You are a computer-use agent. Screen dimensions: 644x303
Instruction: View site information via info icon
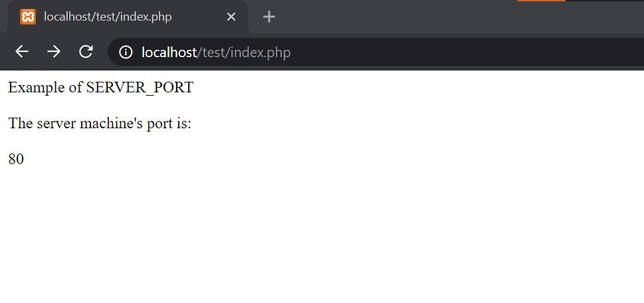tap(126, 52)
